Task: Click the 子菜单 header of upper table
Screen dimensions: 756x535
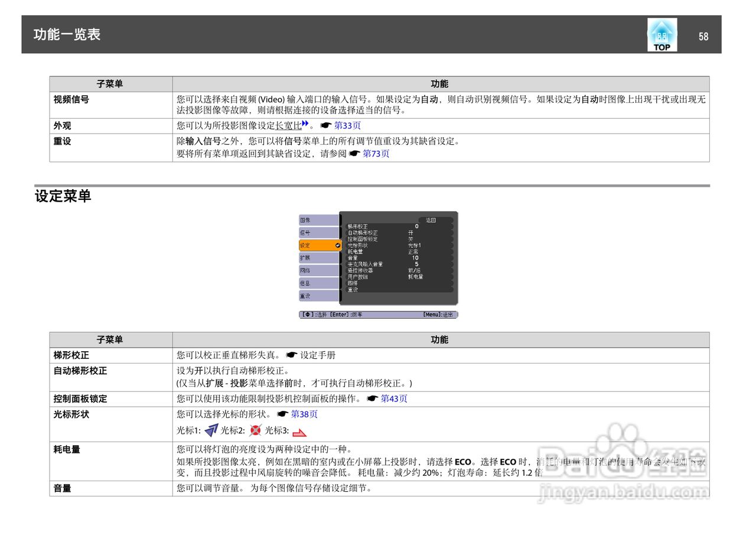Action: [x=111, y=84]
